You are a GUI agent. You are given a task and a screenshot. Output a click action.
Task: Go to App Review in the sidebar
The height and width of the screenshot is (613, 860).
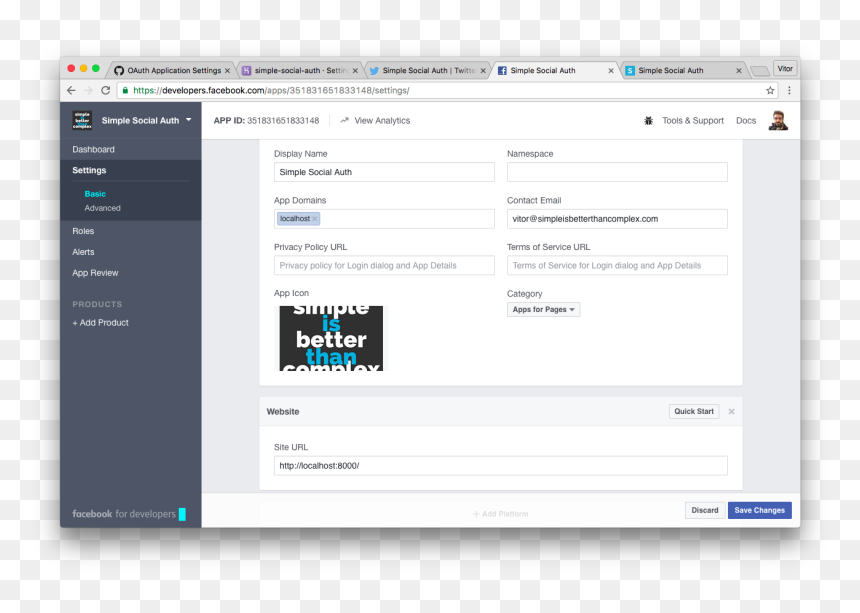(95, 273)
